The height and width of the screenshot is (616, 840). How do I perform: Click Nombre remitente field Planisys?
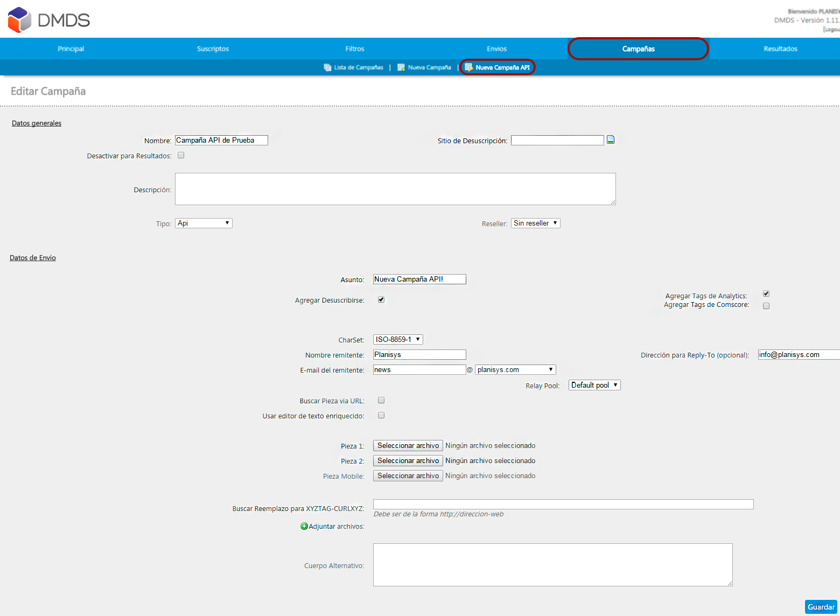click(x=419, y=354)
